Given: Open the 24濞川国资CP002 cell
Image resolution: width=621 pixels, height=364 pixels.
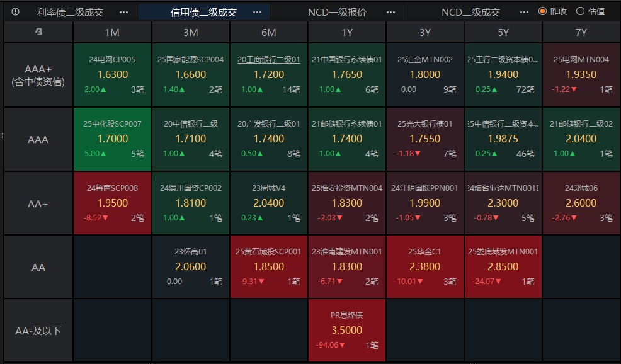Looking at the screenshot, I should [190, 203].
